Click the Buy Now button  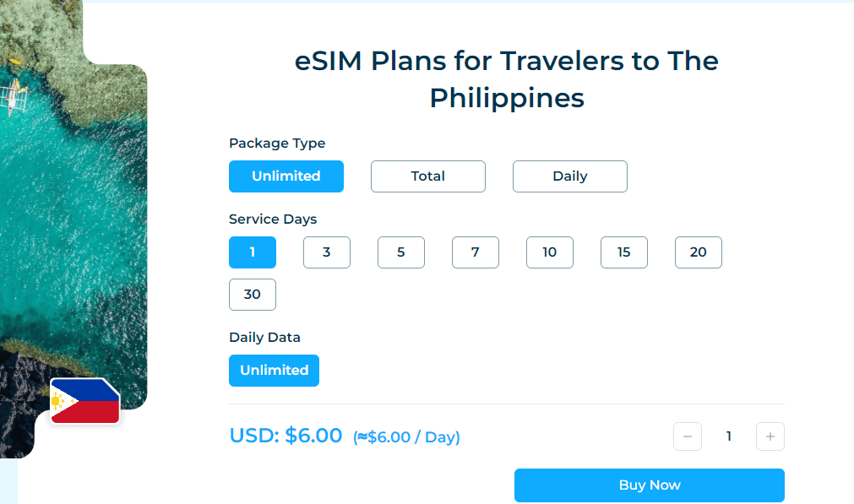650,485
